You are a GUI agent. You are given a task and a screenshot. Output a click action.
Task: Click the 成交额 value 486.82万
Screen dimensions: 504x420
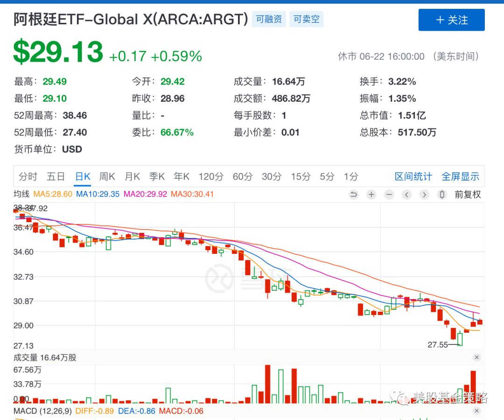(x=291, y=98)
